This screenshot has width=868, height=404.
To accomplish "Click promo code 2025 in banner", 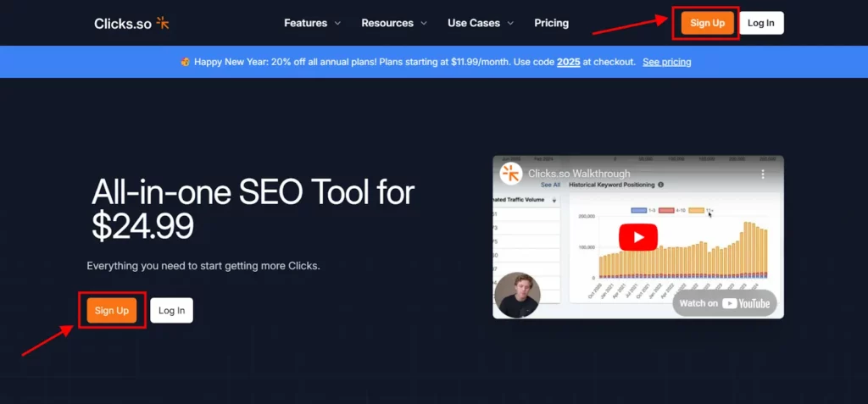I will [x=569, y=62].
